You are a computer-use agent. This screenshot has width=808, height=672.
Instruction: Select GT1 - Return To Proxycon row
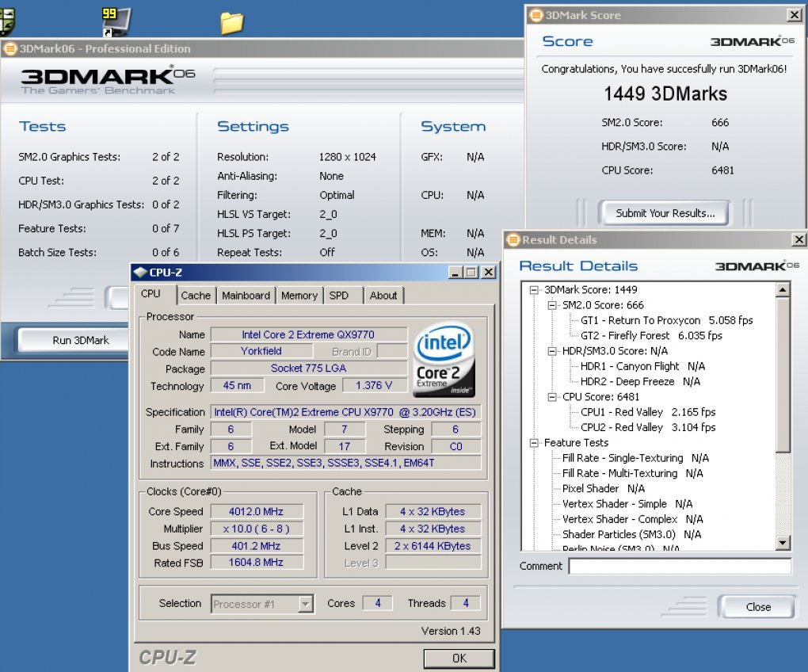[x=666, y=320]
